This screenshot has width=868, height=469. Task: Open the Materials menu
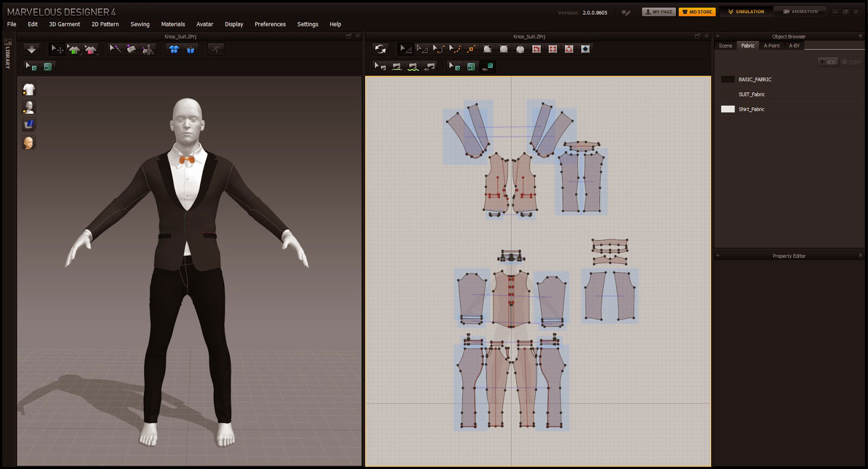pyautogui.click(x=173, y=24)
